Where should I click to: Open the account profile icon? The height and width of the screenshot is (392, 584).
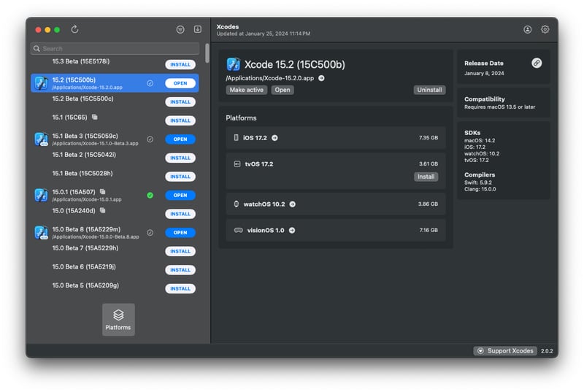pos(527,29)
